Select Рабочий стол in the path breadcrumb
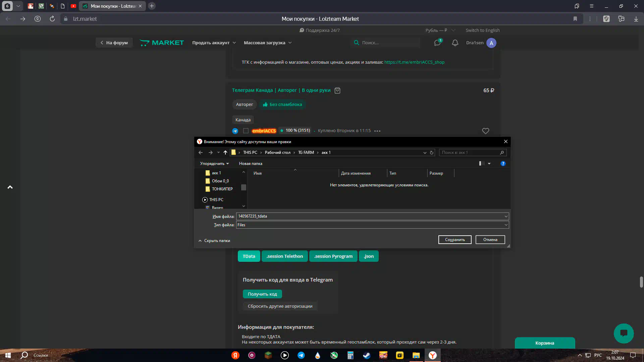 click(277, 153)
